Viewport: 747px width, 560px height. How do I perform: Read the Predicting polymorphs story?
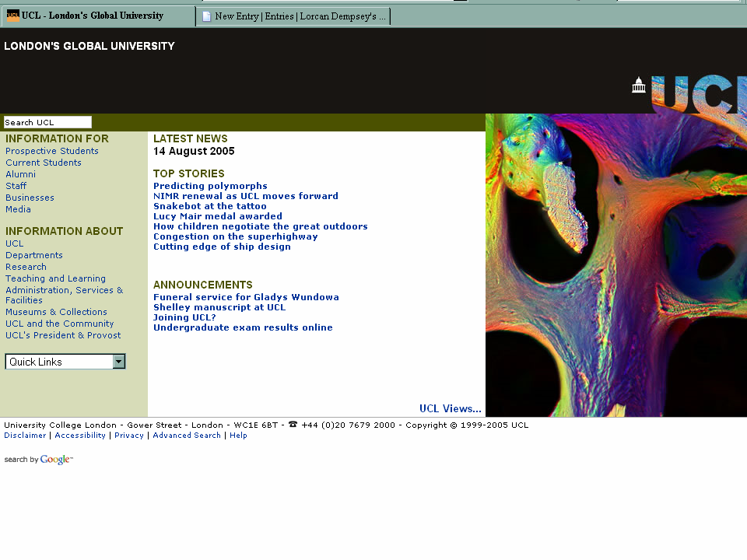pyautogui.click(x=210, y=186)
